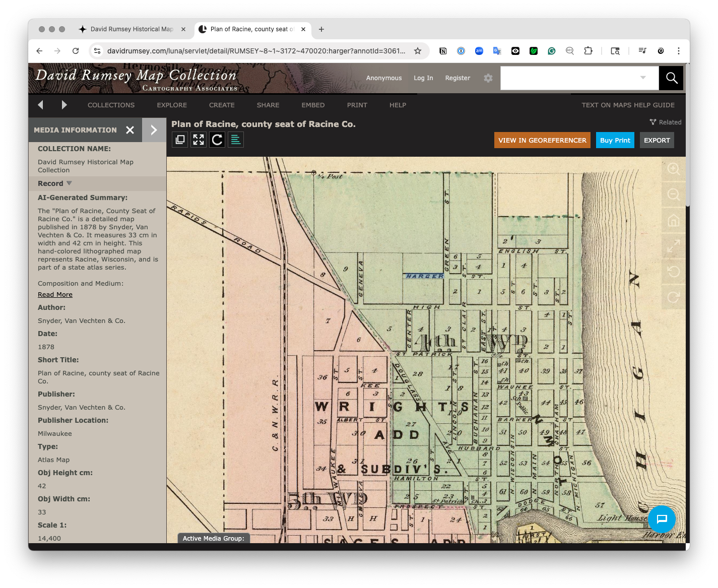718x588 pixels.
Task: Click the EXPORT button
Action: pos(657,140)
